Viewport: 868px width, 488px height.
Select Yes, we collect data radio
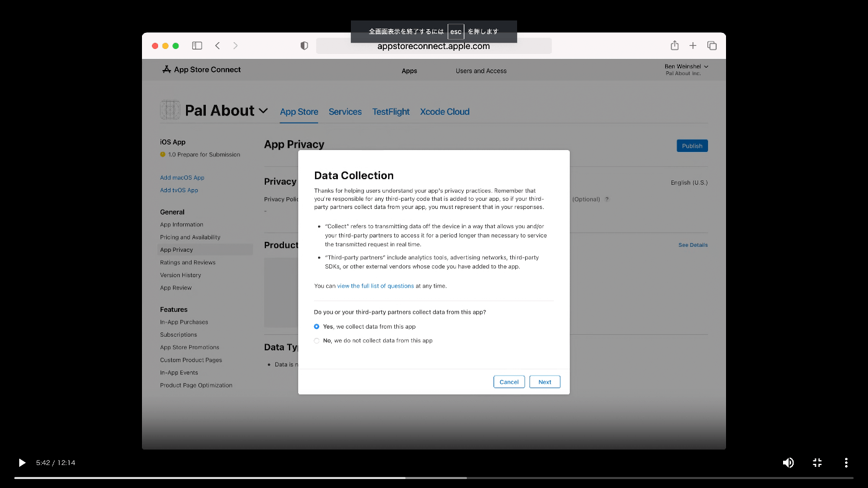point(317,326)
